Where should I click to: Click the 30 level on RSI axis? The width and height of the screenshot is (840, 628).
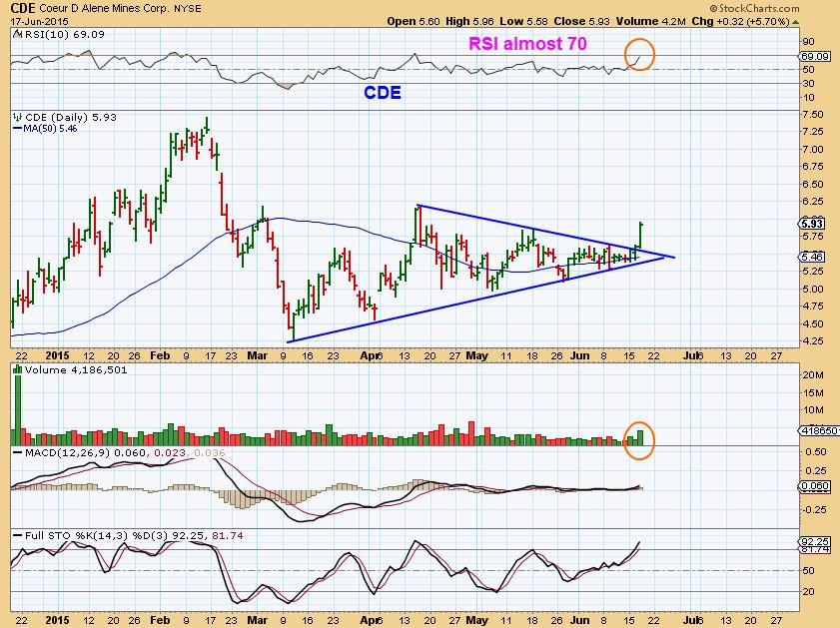pos(808,84)
